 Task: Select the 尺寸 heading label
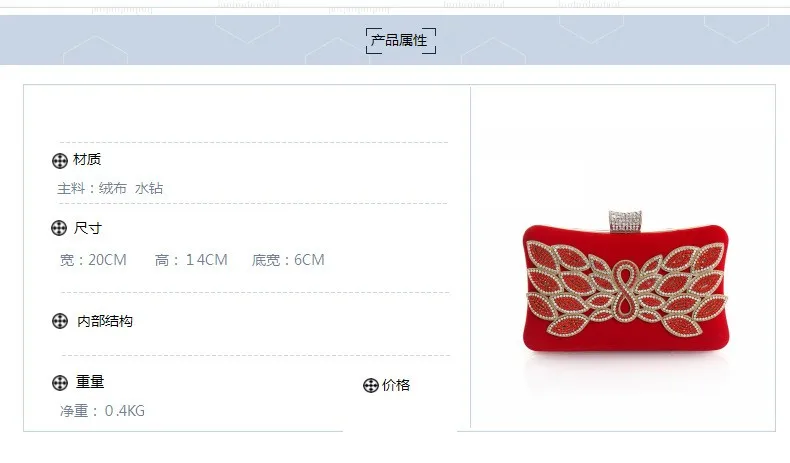(88, 228)
